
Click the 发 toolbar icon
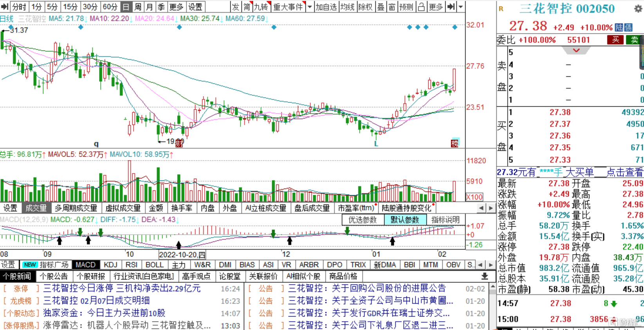[x=235, y=7]
